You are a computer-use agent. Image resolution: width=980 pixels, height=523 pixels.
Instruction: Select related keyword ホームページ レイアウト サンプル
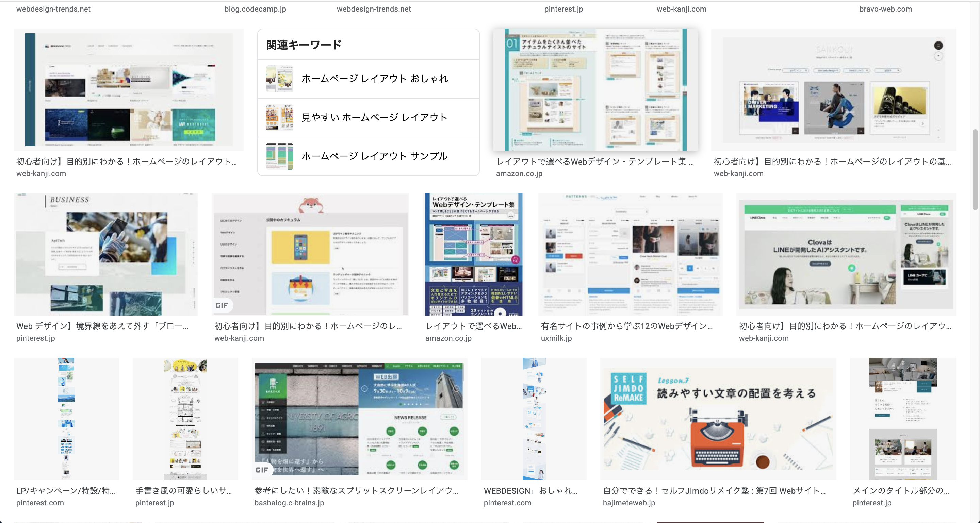click(374, 156)
